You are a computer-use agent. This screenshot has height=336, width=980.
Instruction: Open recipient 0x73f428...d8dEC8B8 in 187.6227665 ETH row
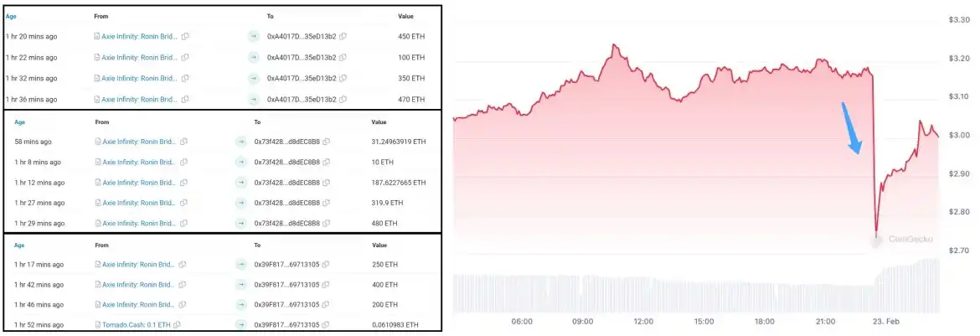click(287, 182)
